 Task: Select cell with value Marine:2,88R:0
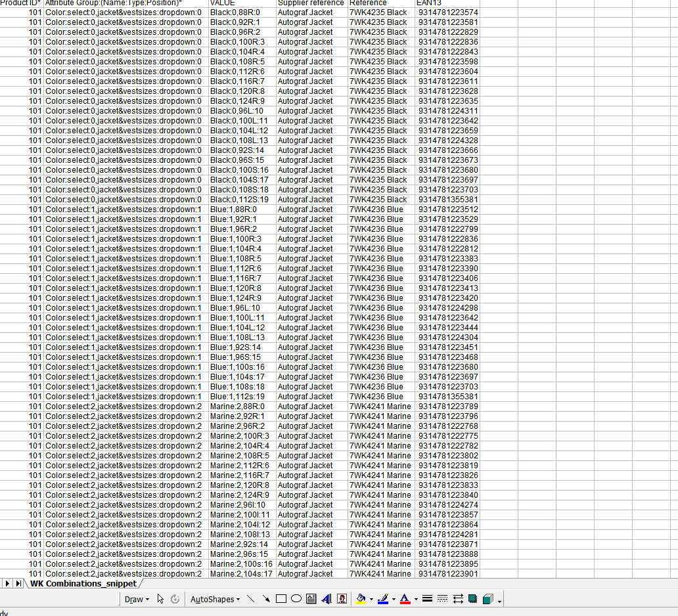click(242, 407)
